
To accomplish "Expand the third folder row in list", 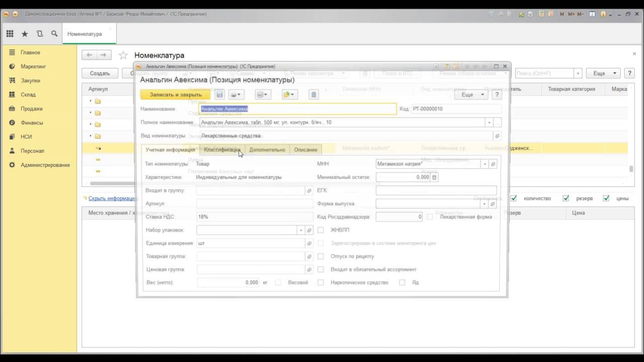I will coord(91,124).
